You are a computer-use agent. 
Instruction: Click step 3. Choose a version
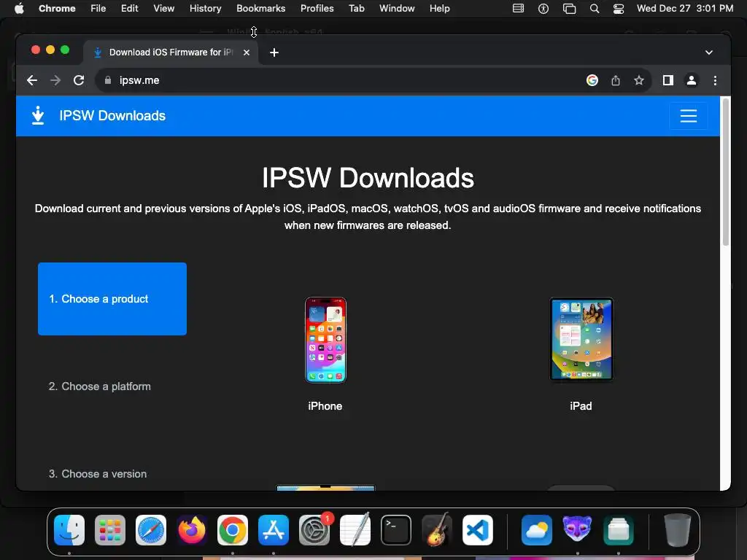coord(98,474)
